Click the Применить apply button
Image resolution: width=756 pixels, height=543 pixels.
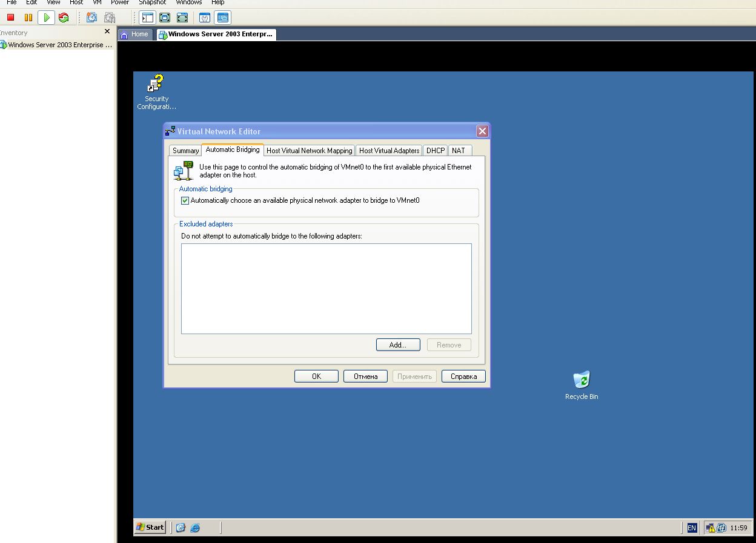click(415, 377)
